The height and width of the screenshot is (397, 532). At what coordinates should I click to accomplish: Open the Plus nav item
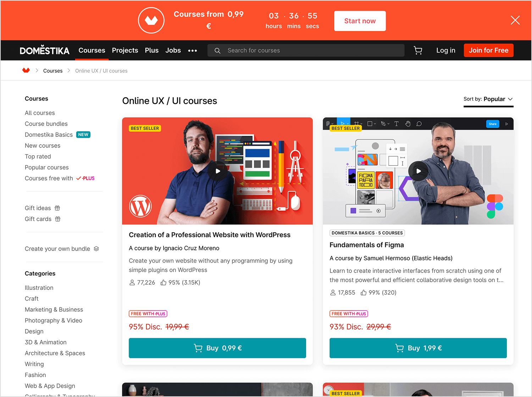152,50
